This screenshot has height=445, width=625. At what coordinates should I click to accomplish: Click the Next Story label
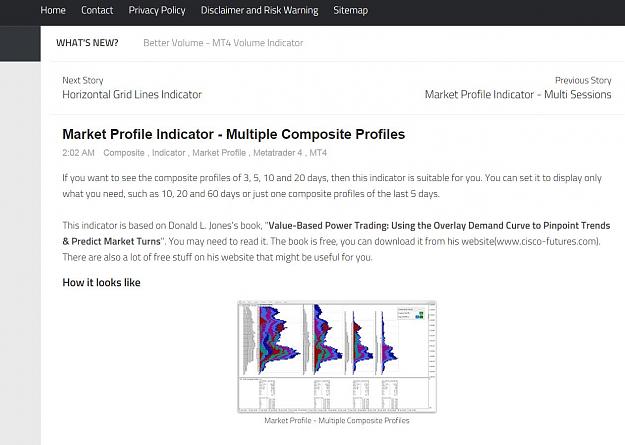pyautogui.click(x=83, y=80)
